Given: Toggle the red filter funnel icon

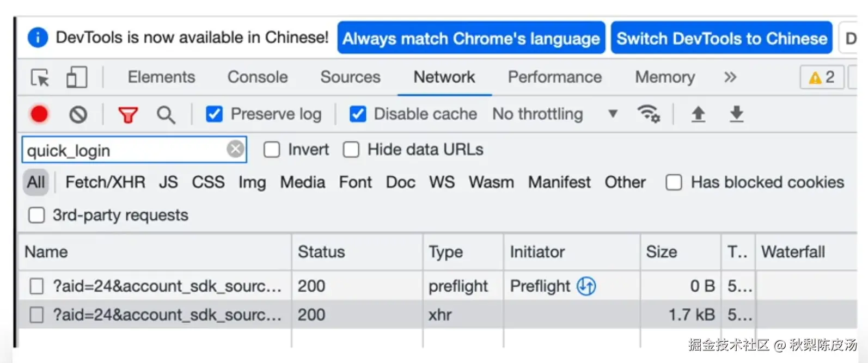Looking at the screenshot, I should point(128,115).
